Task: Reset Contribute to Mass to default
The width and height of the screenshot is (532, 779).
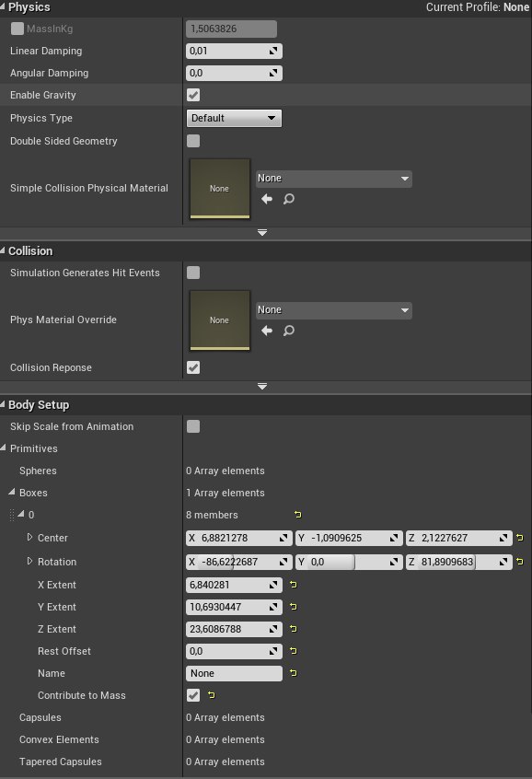Action: [211, 695]
